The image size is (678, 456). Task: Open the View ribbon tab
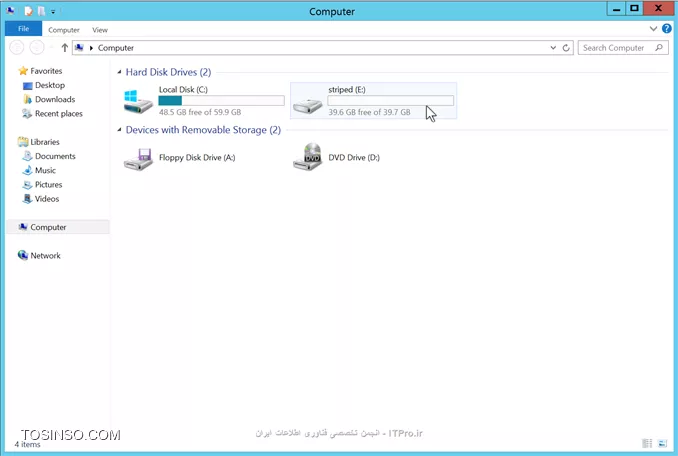[x=100, y=30]
